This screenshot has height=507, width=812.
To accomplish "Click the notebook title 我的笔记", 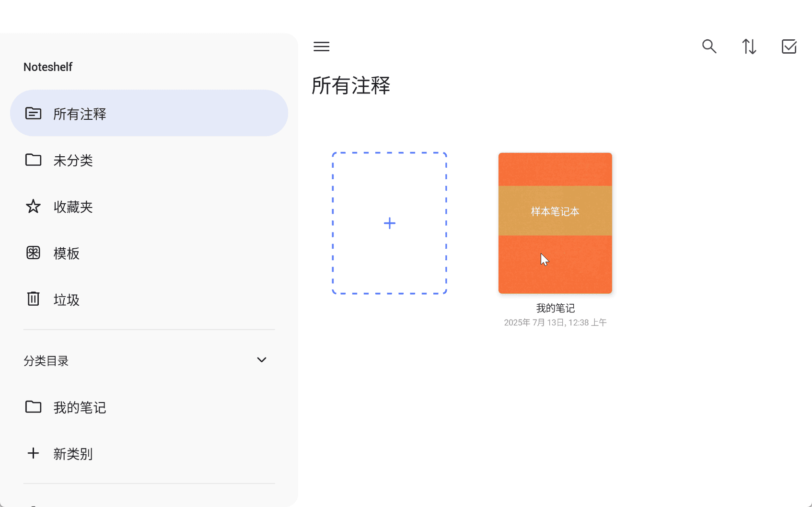I will 555,308.
